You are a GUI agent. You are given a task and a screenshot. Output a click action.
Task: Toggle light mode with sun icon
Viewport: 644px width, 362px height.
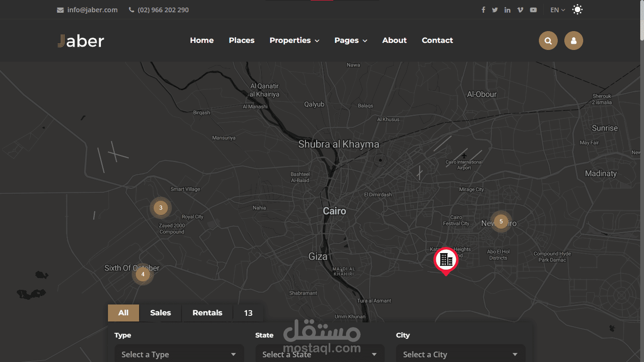(578, 9)
